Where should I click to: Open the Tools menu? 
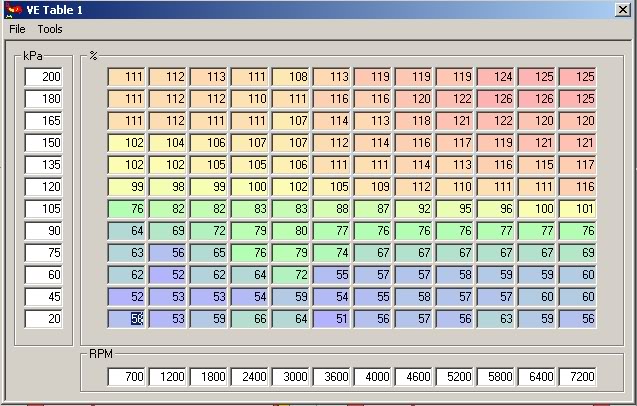tap(50, 29)
